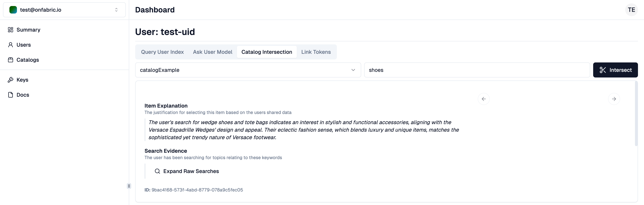Open the Link Tokens tab
The height and width of the screenshot is (205, 644).
point(316,52)
